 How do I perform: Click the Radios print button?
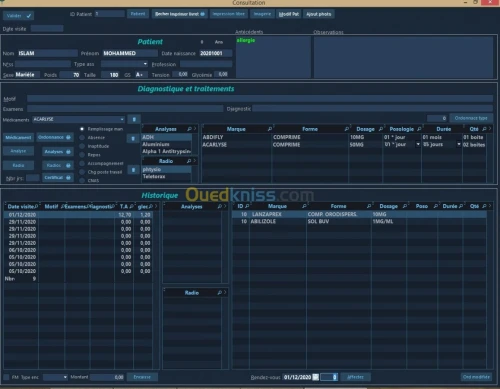coord(58,165)
